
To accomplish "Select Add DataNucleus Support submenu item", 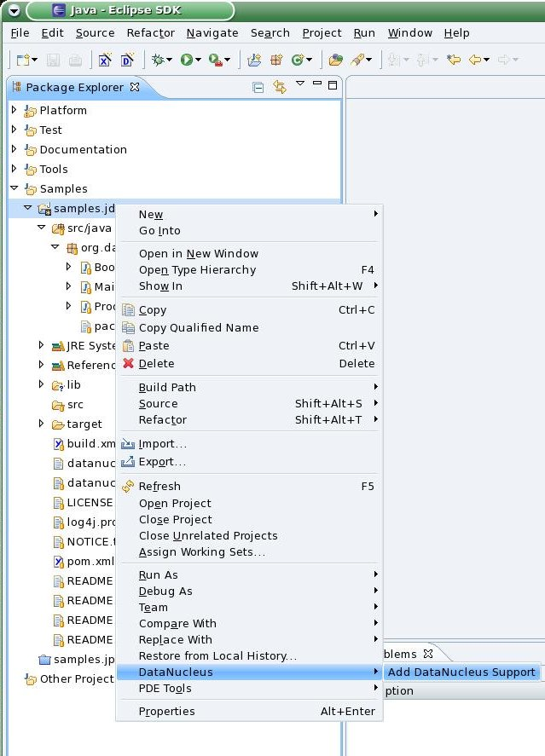I will [x=461, y=672].
